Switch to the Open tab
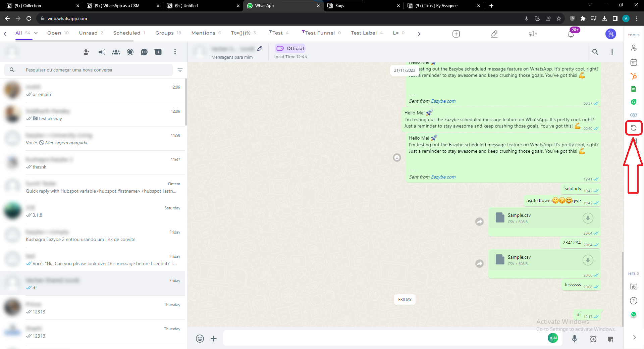 (58, 33)
